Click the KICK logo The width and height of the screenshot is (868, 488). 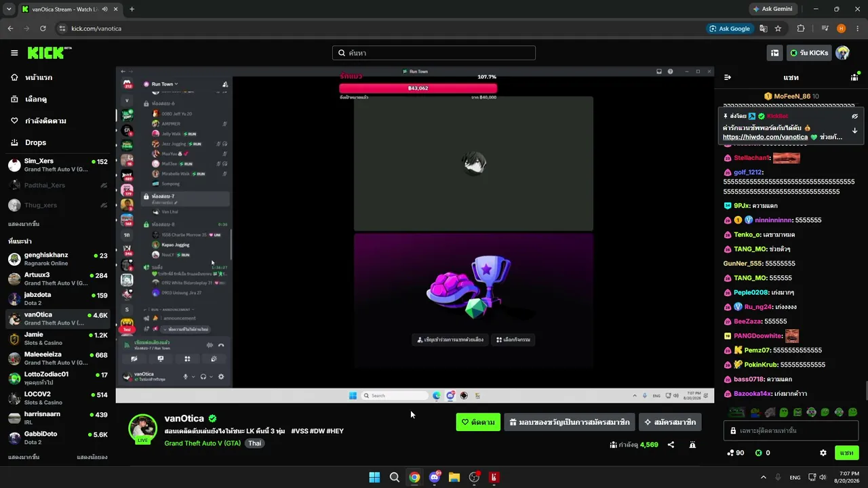tap(50, 53)
